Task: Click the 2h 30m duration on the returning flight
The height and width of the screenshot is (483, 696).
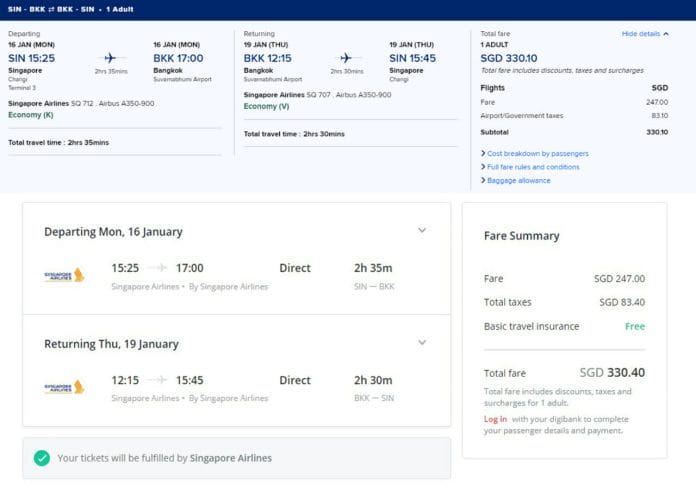Action: [373, 380]
